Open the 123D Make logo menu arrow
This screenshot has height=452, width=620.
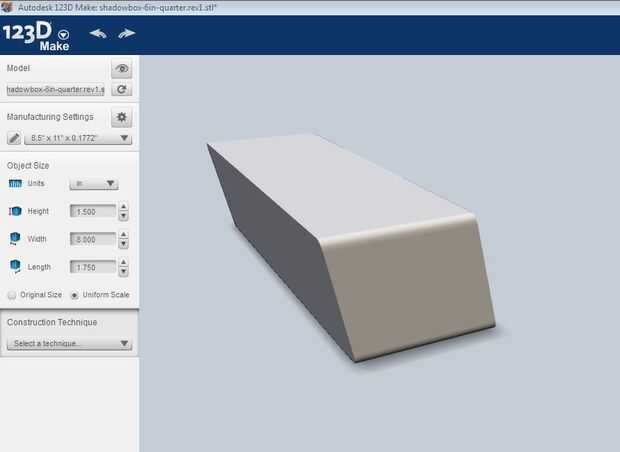[64, 35]
